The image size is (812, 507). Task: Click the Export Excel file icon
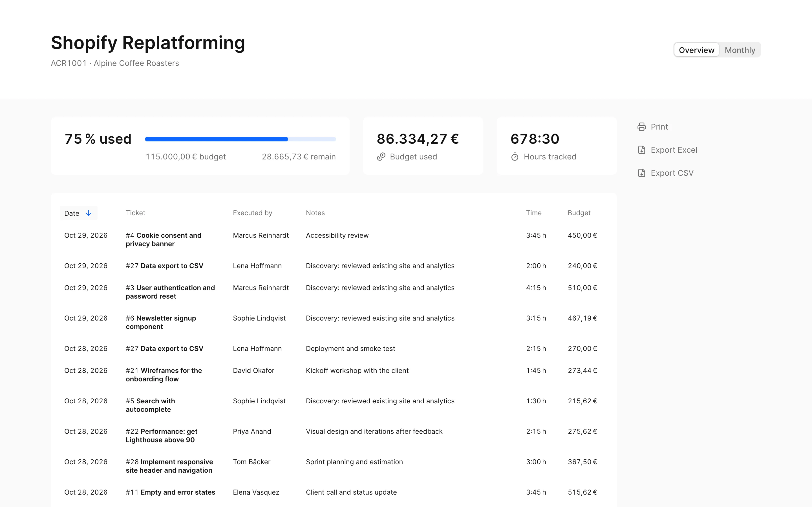click(x=641, y=150)
